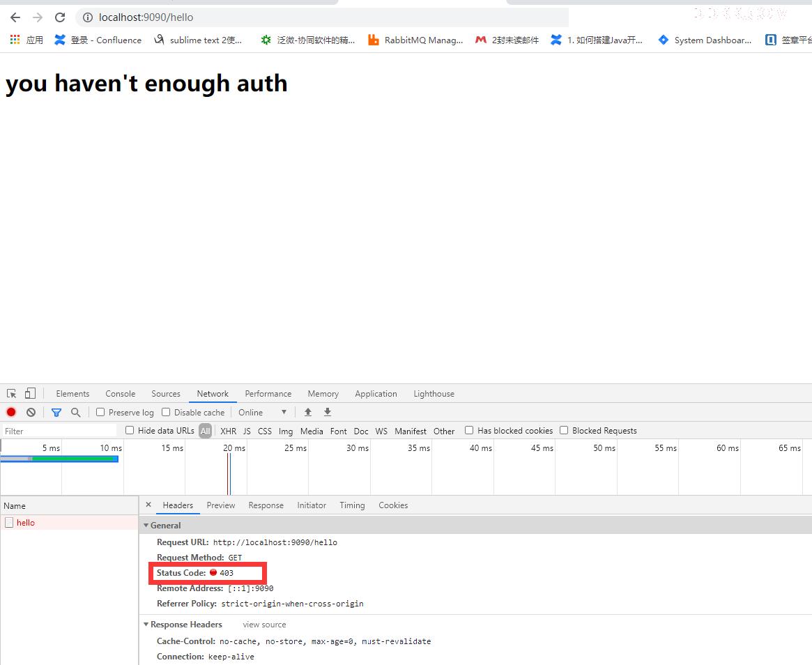This screenshot has width=812, height=665.
Task: Select the Network panel tab
Action: pyautogui.click(x=213, y=394)
